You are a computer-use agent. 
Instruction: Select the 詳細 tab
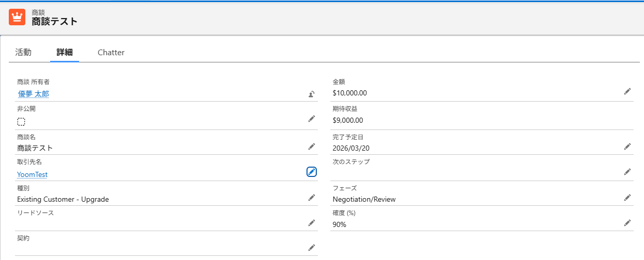coord(65,52)
